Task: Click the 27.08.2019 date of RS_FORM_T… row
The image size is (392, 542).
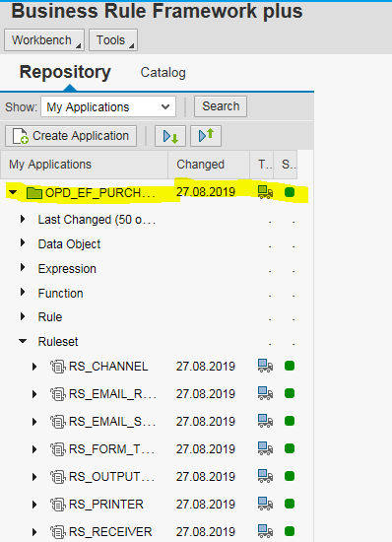Action: tap(206, 449)
